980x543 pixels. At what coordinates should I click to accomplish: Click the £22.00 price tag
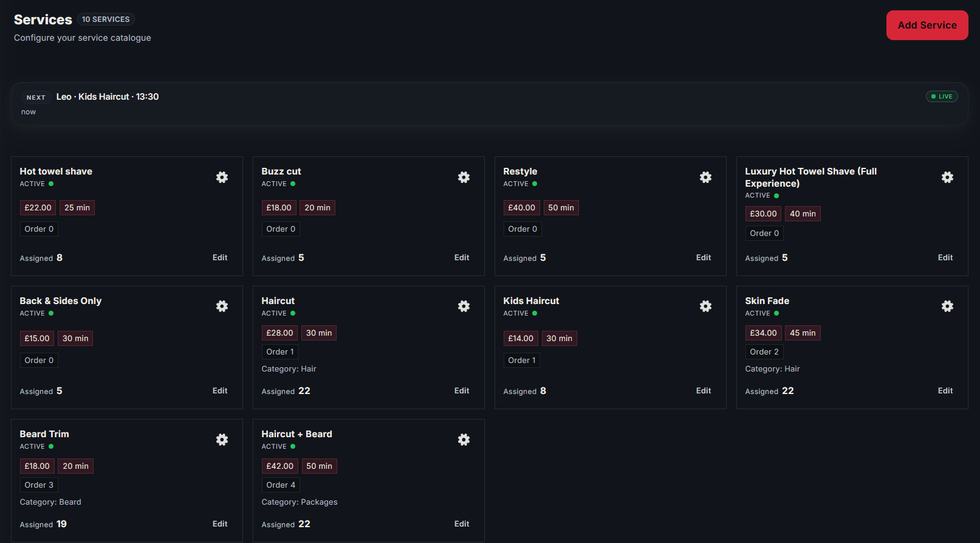(38, 208)
